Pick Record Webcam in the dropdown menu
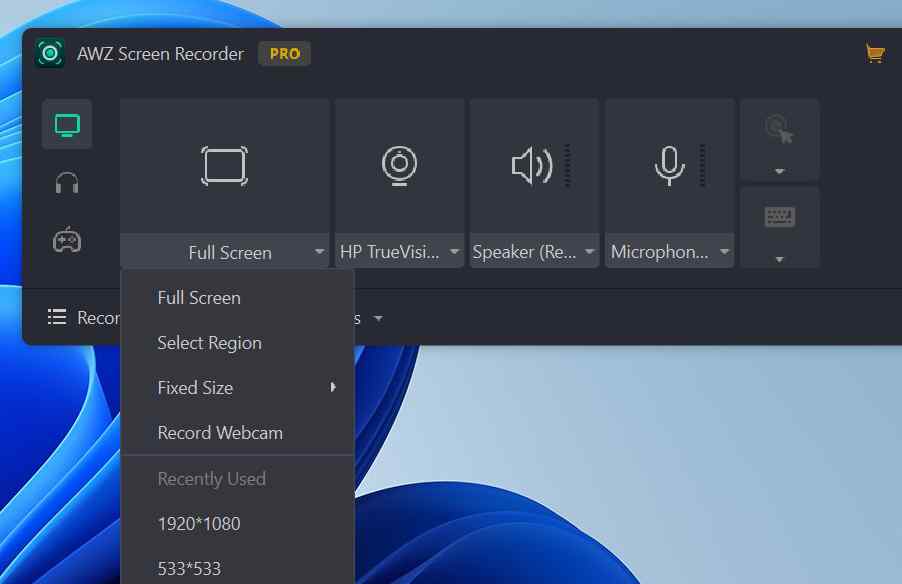This screenshot has height=584, width=902. [220, 432]
